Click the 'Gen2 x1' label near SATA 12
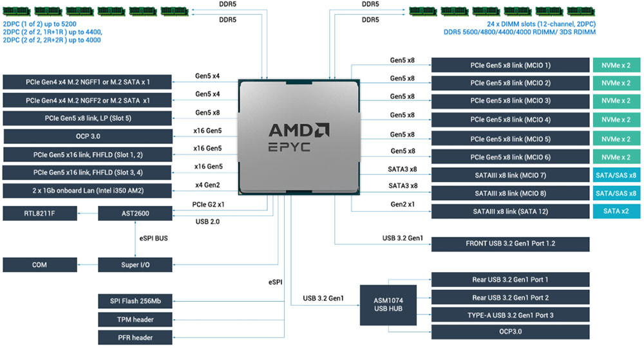This screenshot has height=348, width=644. 402,205
